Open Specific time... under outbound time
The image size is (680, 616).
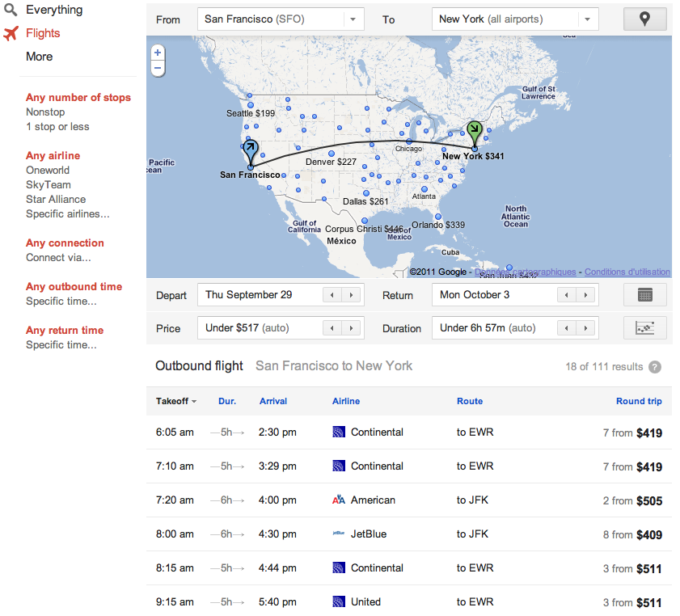pos(61,301)
